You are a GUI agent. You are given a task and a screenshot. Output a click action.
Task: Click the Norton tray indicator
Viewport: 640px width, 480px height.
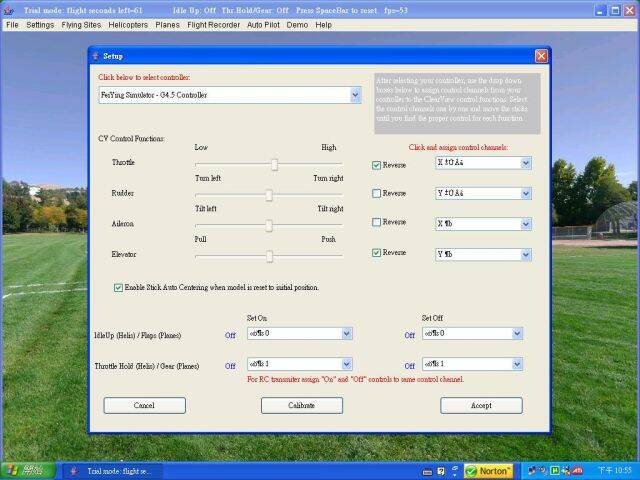point(488,471)
